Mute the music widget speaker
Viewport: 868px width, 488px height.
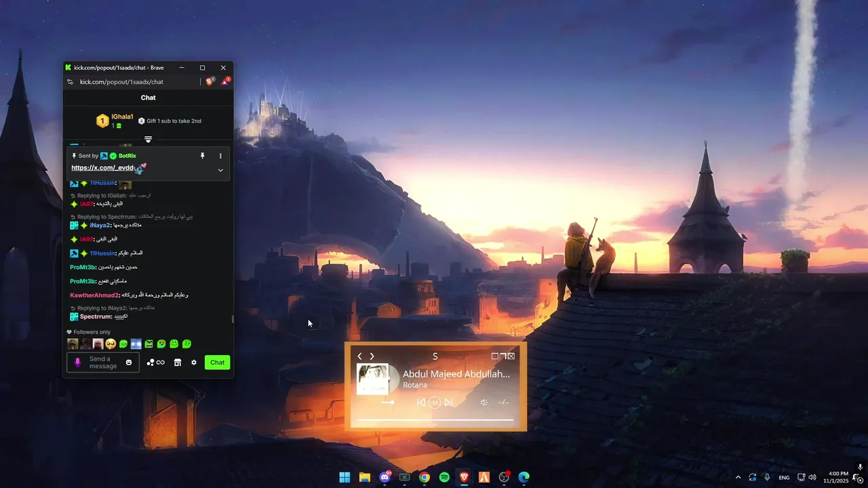tap(484, 403)
